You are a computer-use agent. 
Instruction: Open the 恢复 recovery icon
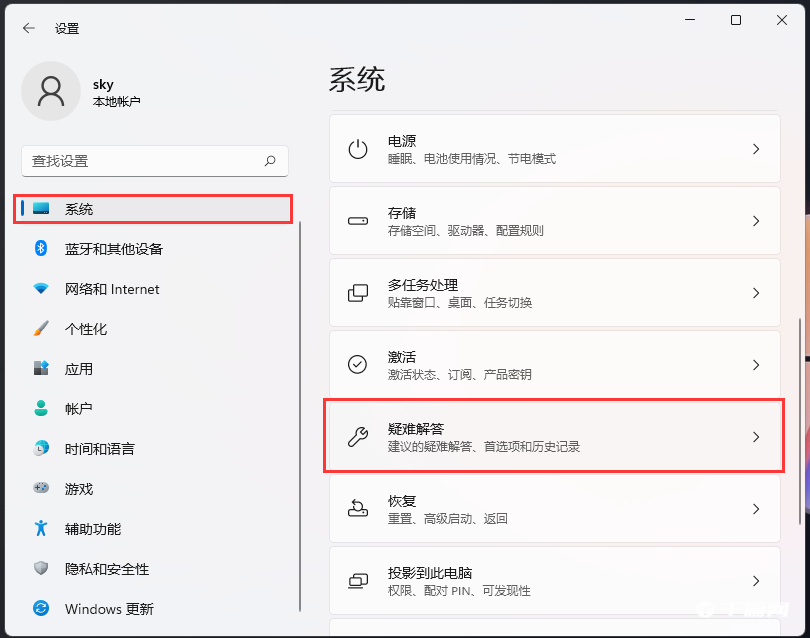357,508
